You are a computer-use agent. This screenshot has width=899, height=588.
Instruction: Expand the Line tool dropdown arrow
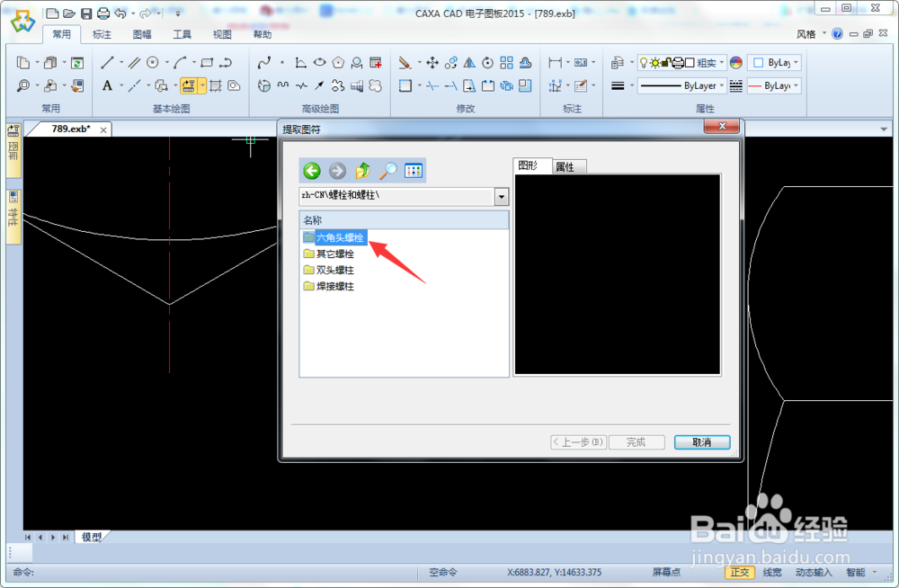(121, 63)
